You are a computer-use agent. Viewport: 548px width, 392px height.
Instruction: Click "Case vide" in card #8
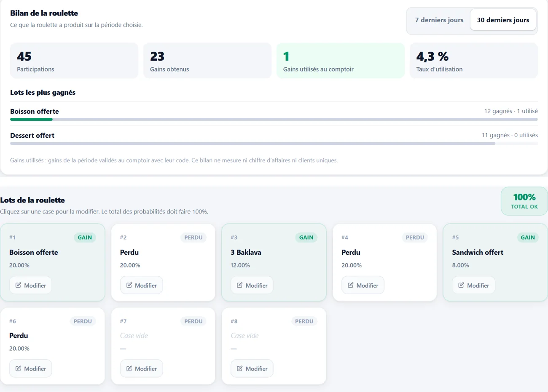tap(244, 336)
